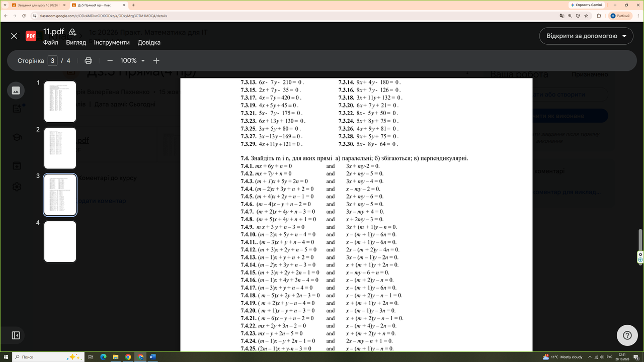This screenshot has width=644, height=362.
Task: Open Microsoft Edge from the taskbar
Action: coord(103,357)
